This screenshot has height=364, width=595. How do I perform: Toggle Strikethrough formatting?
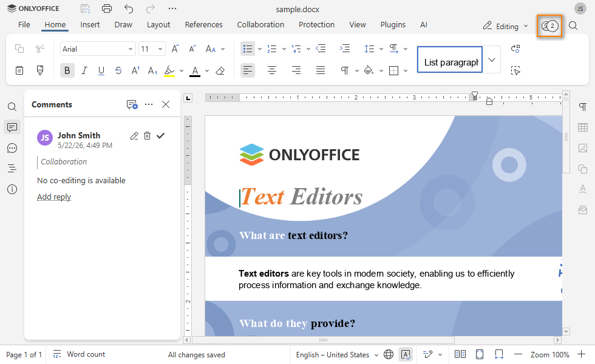pyautogui.click(x=118, y=70)
